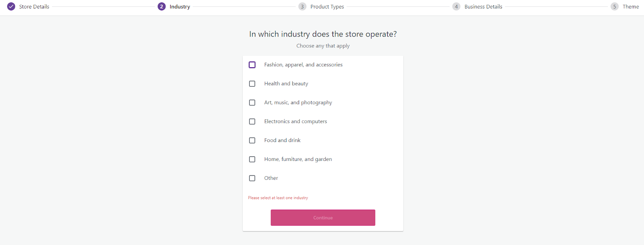
Task: Open the Business Details step label
Action: (483, 6)
